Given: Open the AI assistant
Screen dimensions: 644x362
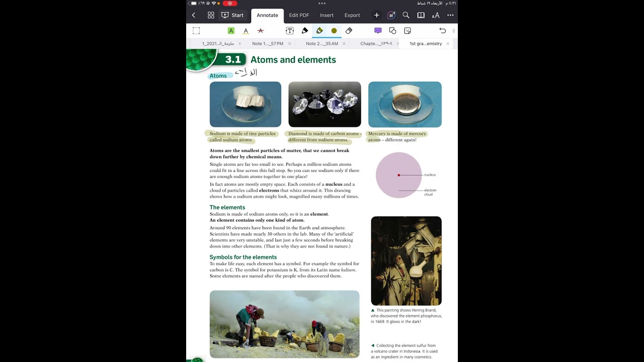Looking at the screenshot, I should (x=391, y=15).
